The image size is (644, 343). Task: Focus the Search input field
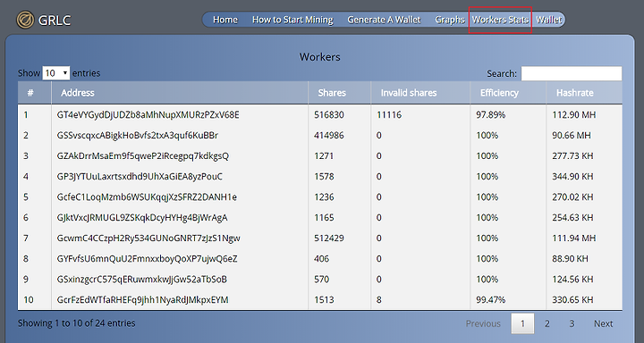tap(572, 73)
